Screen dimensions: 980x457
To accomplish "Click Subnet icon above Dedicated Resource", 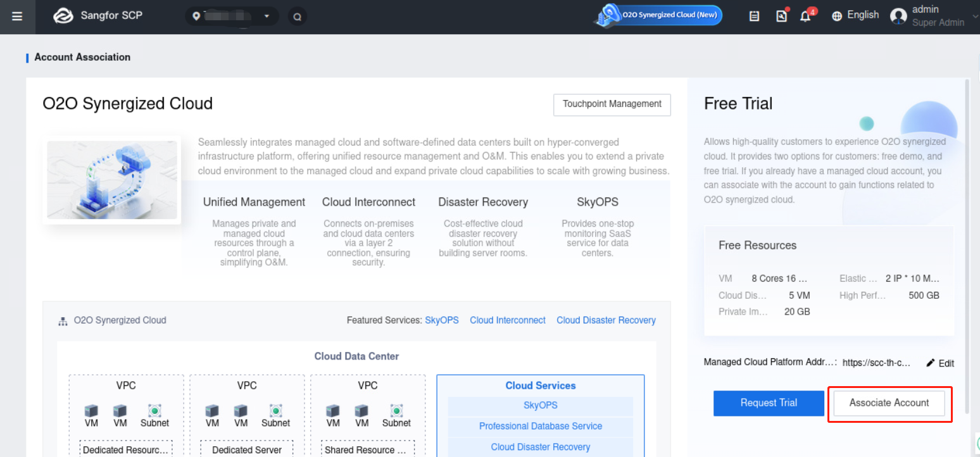I will [x=155, y=411].
